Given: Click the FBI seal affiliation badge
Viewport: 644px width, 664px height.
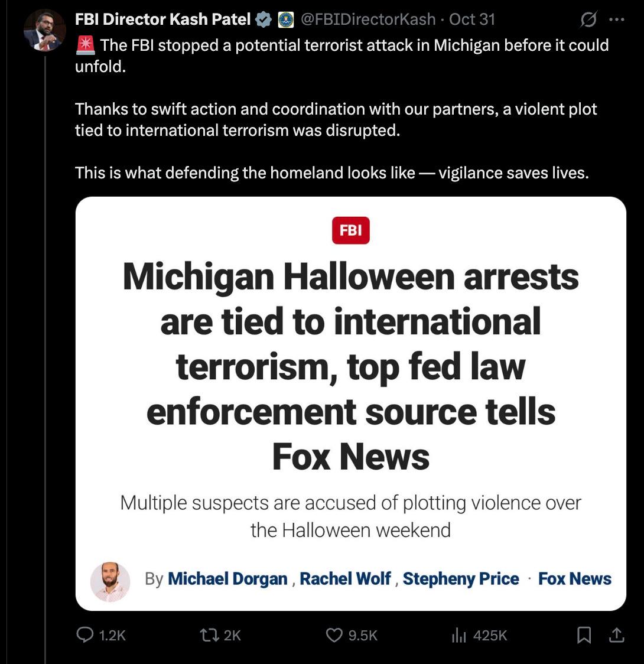Looking at the screenshot, I should pos(286,19).
